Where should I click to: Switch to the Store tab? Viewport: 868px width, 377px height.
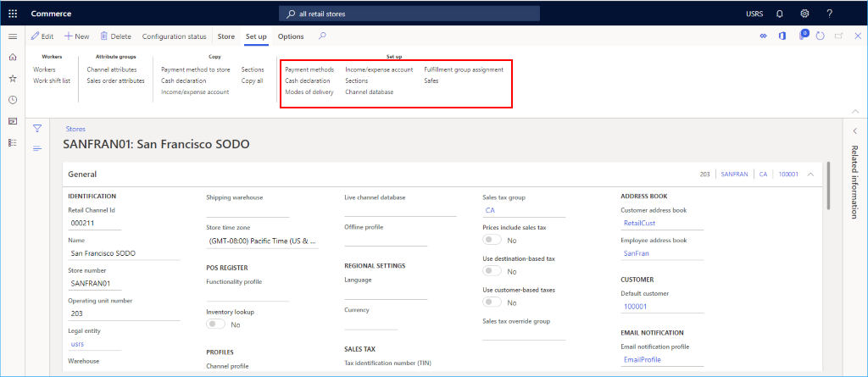pos(225,36)
